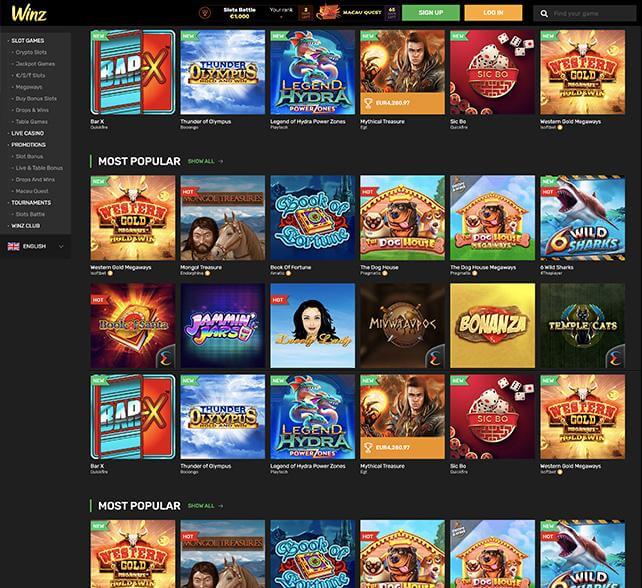Focus the Find your game search field
This screenshot has height=588, width=642.
click(x=585, y=14)
